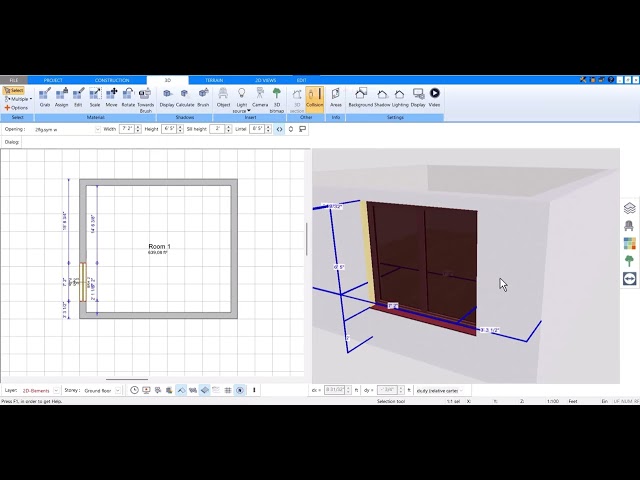The image size is (640, 480).
Task: Click the help question mark icon
Action: (x=611, y=80)
